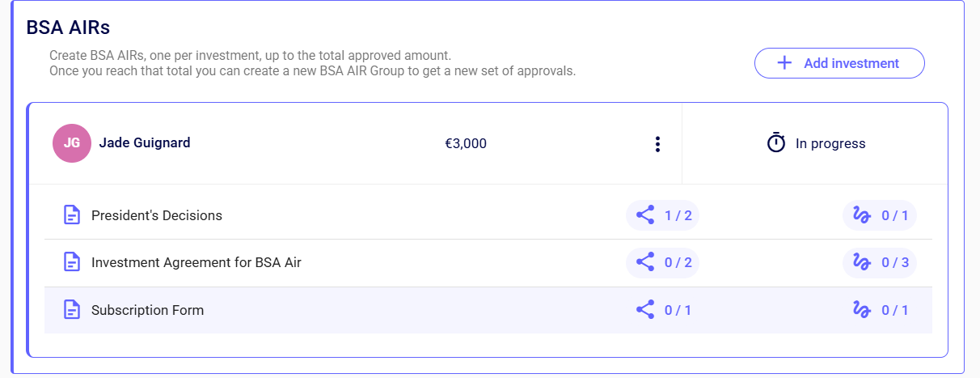Click the JG avatar circle
Screen dimensions: 980x378
point(72,143)
